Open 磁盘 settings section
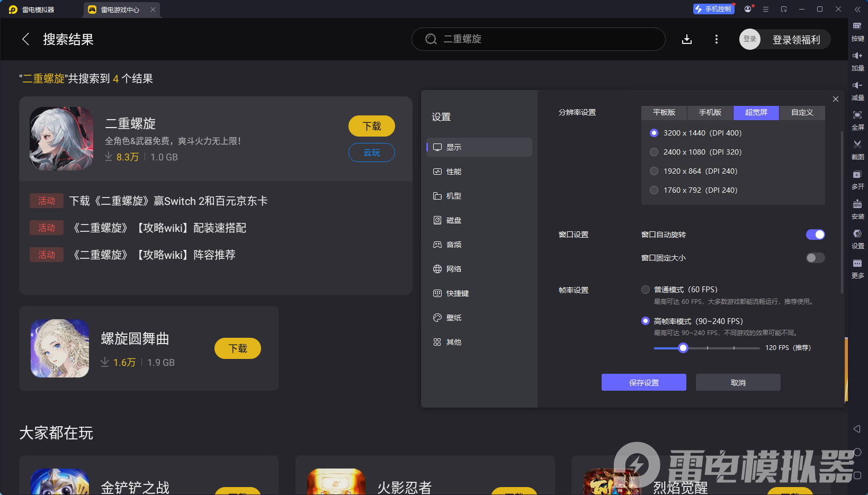 point(479,220)
